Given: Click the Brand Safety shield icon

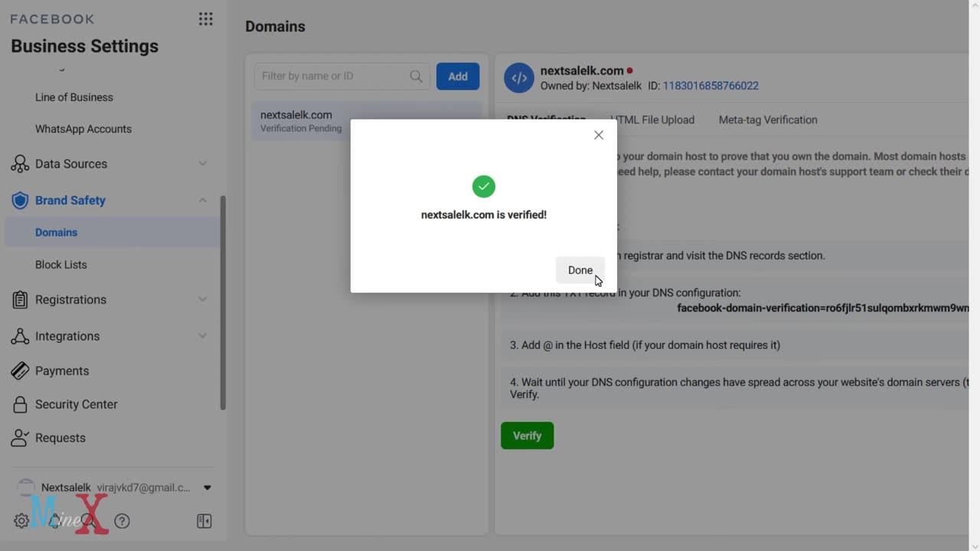Looking at the screenshot, I should [20, 201].
